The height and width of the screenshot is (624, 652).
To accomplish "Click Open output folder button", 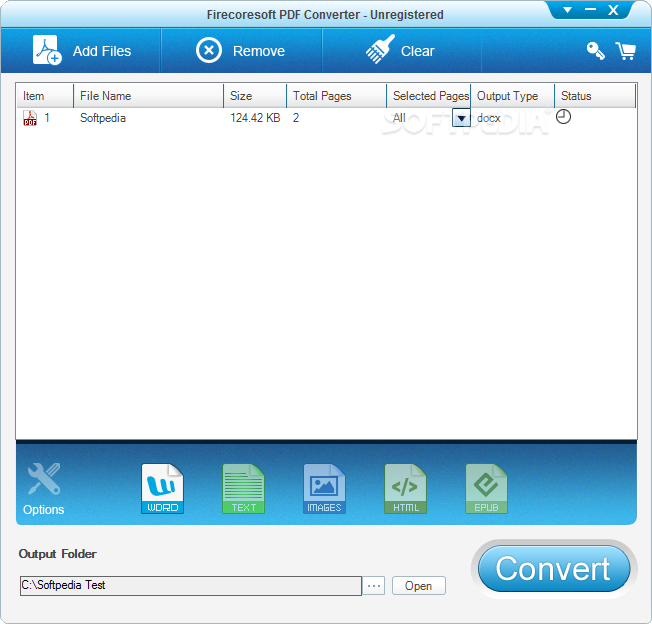I will pyautogui.click(x=419, y=586).
